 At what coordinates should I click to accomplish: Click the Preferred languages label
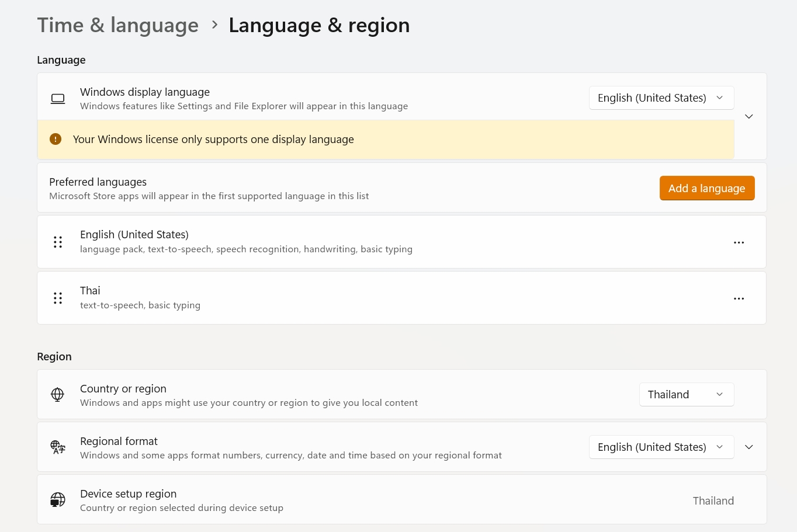click(98, 182)
